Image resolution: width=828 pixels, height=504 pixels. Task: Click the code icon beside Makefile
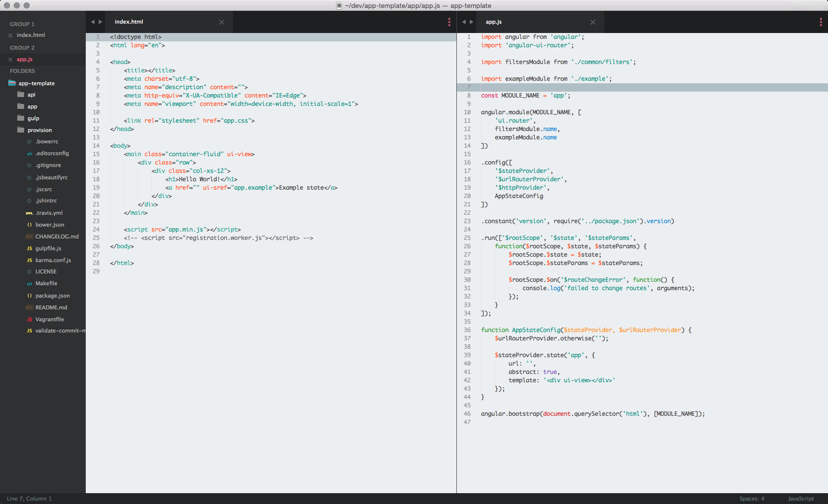tap(29, 284)
